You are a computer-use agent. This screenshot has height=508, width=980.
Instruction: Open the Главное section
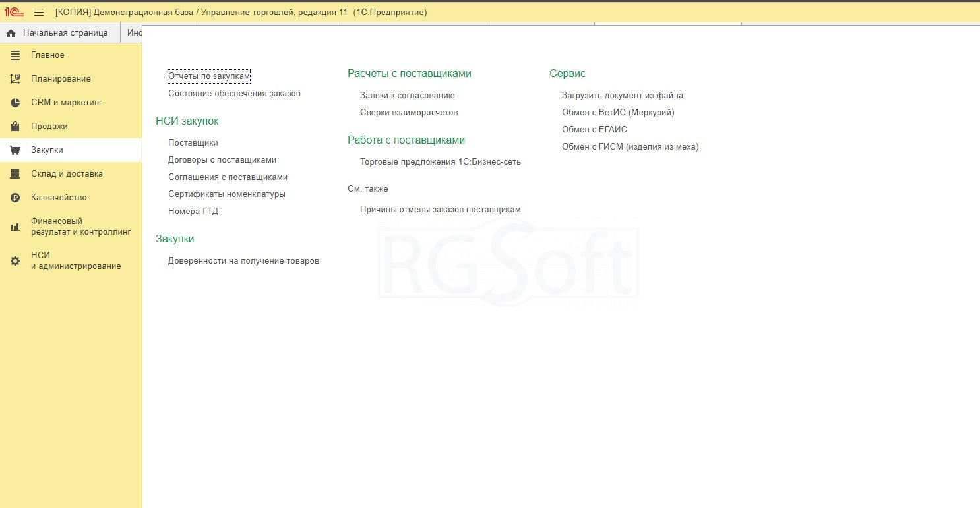[x=71, y=55]
